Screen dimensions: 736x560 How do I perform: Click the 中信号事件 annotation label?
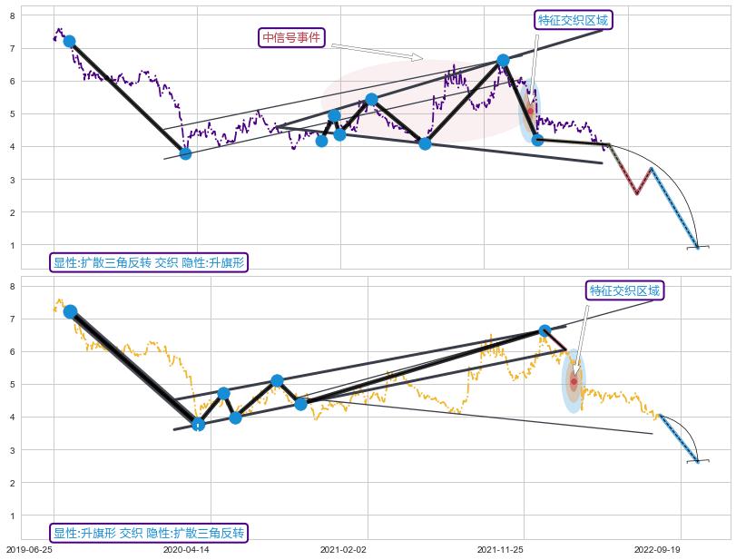click(x=291, y=37)
